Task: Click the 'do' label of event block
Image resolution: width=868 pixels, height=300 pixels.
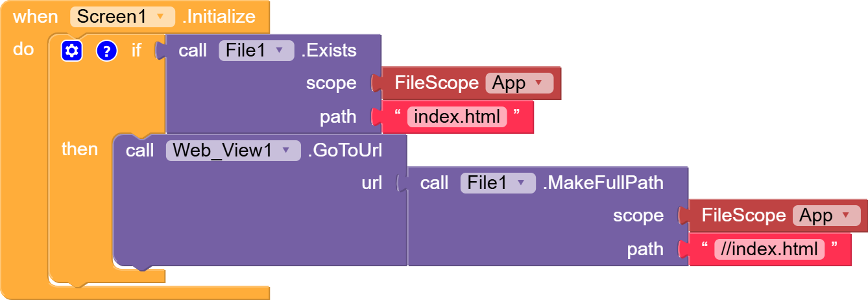Action: [23, 49]
